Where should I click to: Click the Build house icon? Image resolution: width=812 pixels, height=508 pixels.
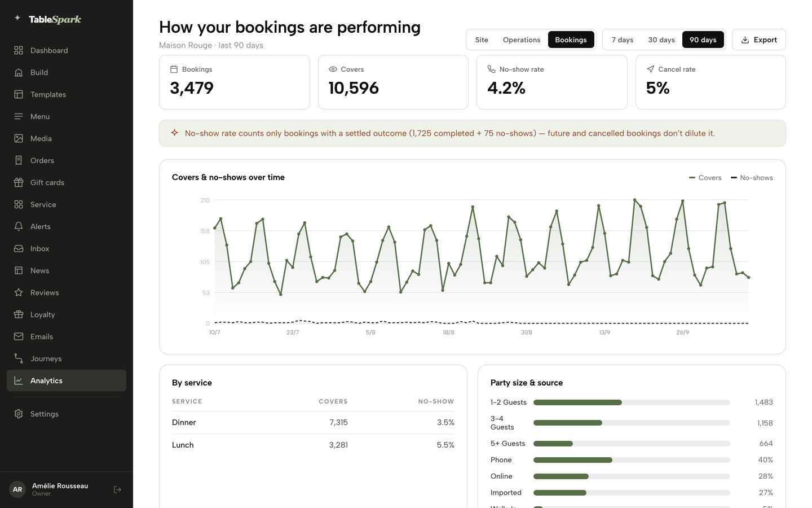(x=19, y=72)
